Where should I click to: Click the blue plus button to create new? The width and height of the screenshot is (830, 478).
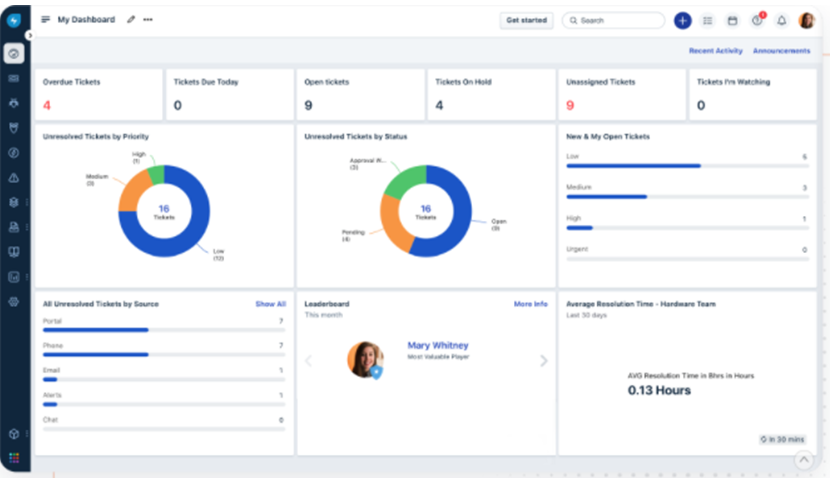(x=682, y=20)
